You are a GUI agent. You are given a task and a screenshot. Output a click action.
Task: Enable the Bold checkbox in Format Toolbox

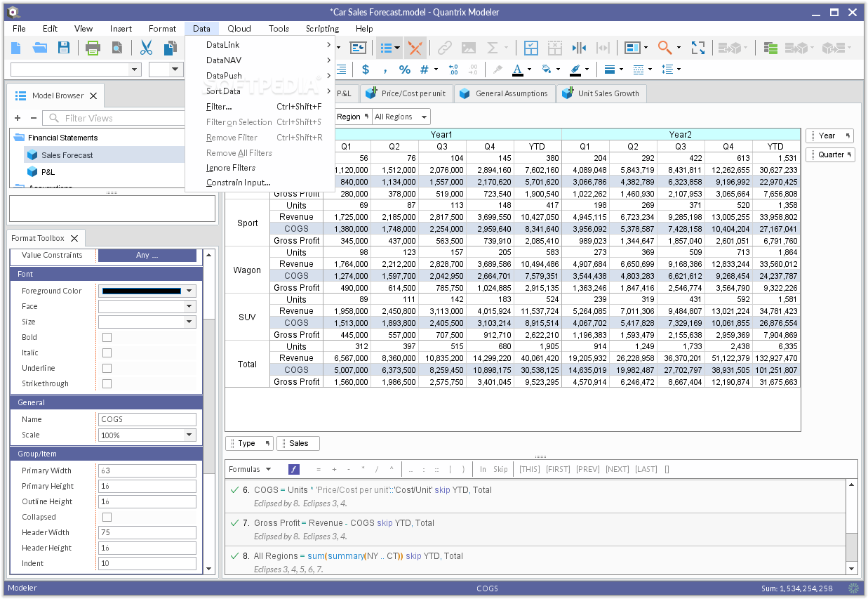[x=107, y=337]
